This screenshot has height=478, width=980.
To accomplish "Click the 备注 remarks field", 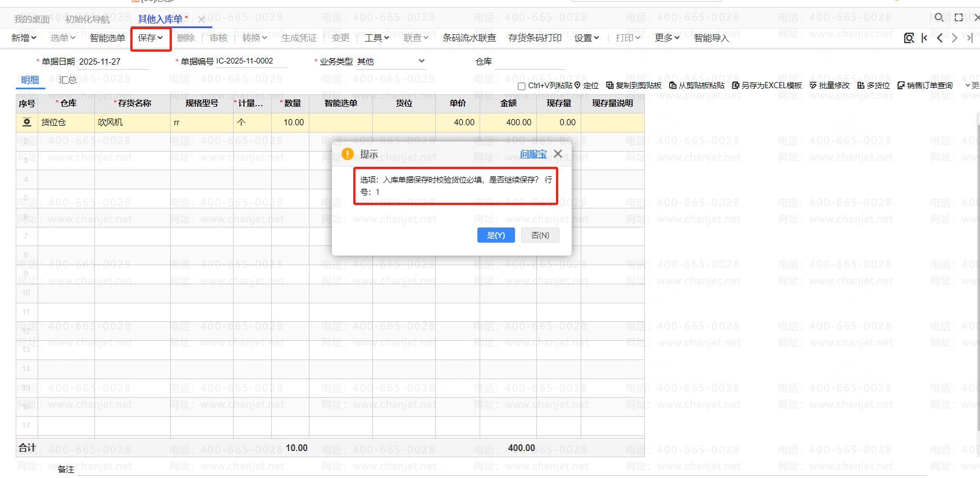I will (x=502, y=469).
